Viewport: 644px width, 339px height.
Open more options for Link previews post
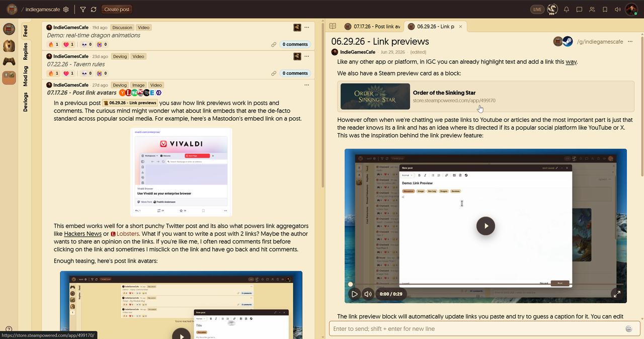click(630, 41)
